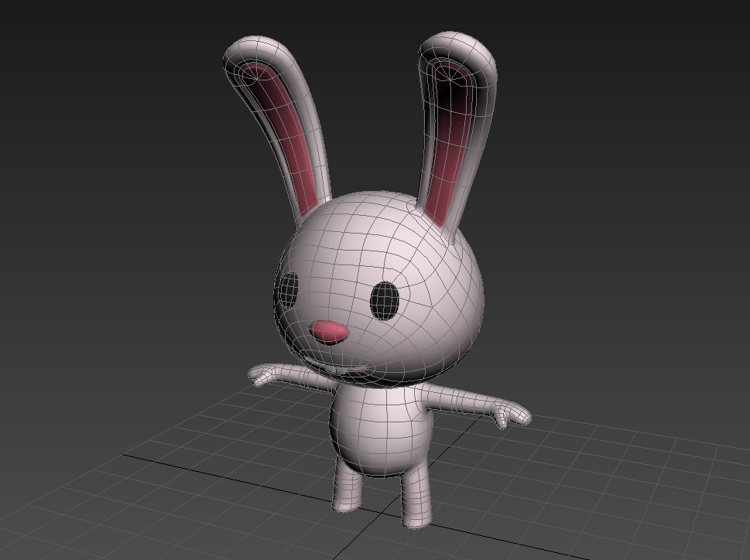Viewport: 750px width, 560px height.
Task: Select the hand with downward-pointing fingers
Action: (x=512, y=415)
